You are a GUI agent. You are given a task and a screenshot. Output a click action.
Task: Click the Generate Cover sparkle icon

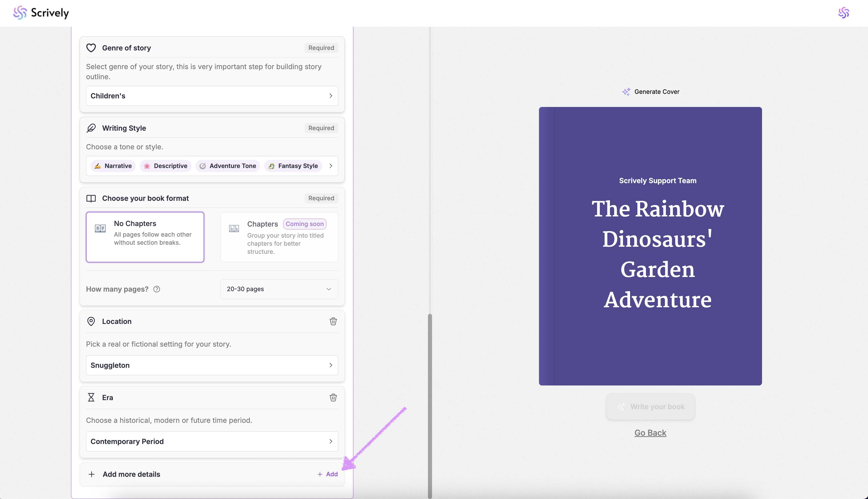coord(626,92)
